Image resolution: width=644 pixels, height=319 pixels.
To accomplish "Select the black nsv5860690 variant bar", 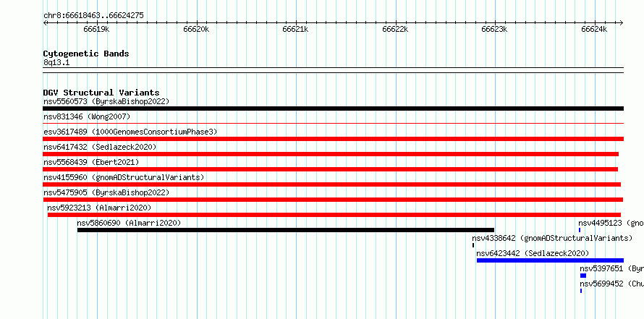I will pyautogui.click(x=285, y=230).
